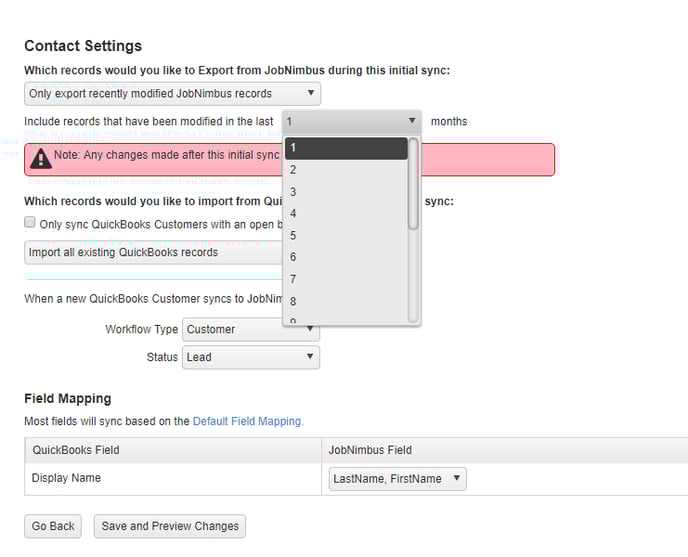Select 7 in the dropdown list

[346, 279]
